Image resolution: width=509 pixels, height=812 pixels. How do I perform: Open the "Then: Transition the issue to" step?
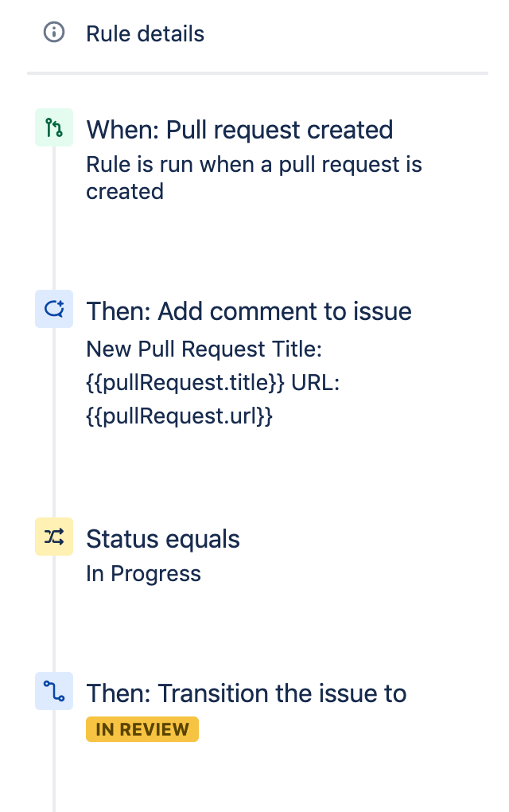click(x=247, y=693)
